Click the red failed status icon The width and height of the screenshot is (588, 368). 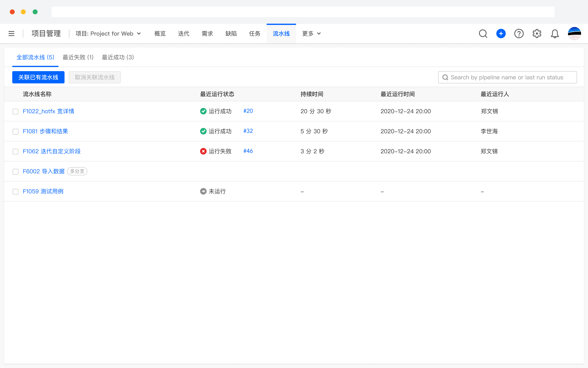tap(203, 151)
